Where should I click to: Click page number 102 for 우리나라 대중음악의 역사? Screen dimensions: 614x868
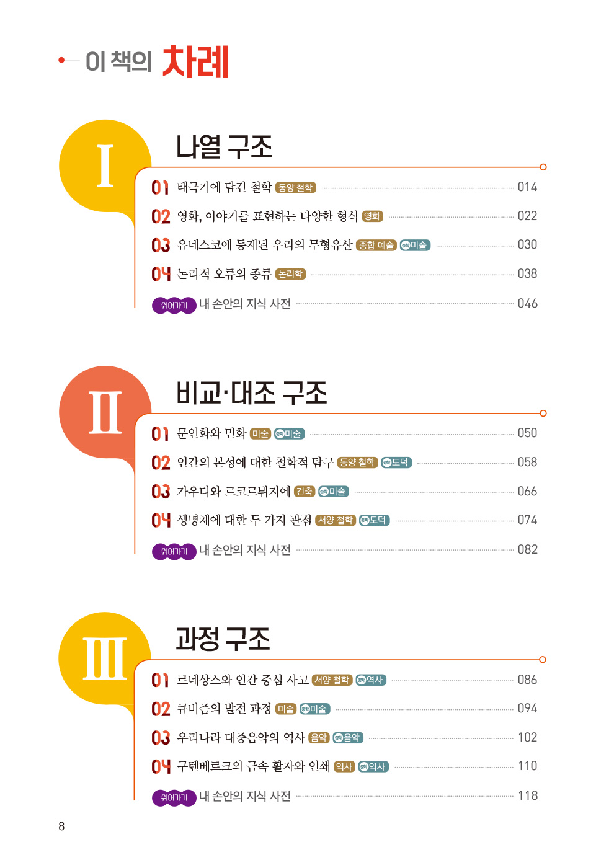(x=527, y=737)
